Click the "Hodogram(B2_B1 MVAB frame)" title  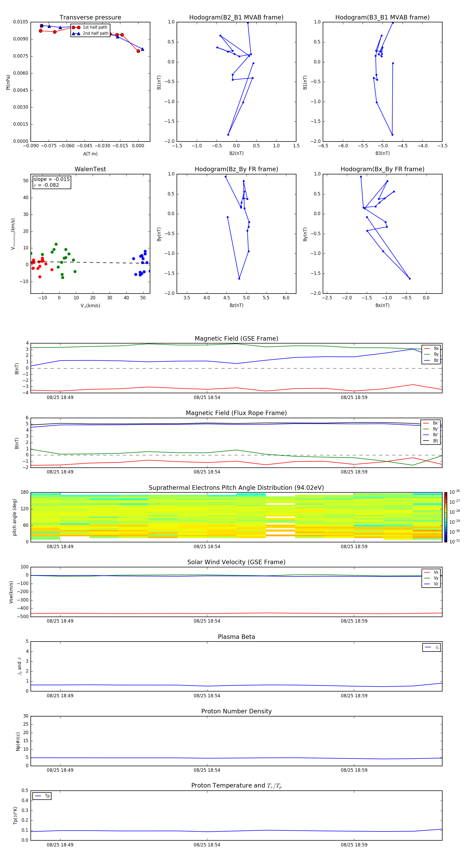click(236, 18)
